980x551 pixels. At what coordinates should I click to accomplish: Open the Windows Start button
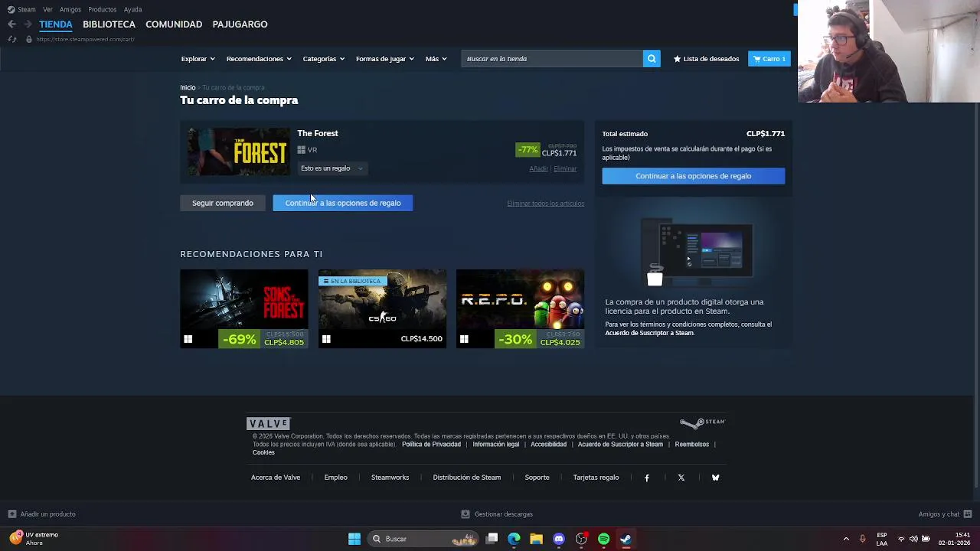coord(354,539)
